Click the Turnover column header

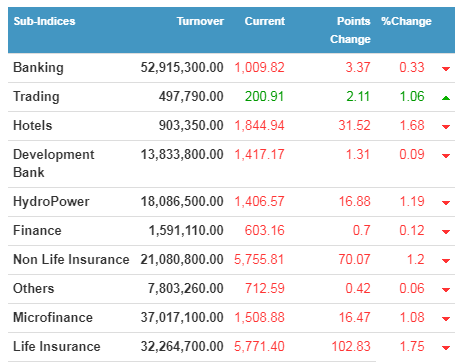(200, 21)
